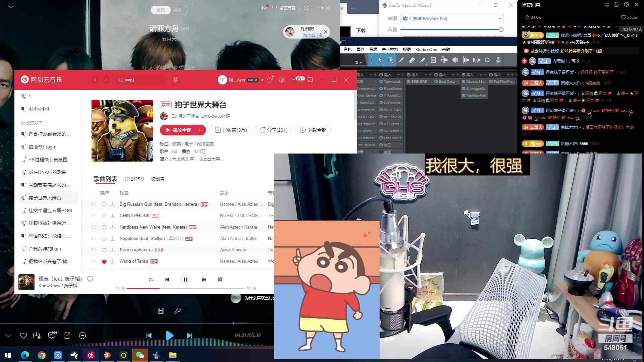Select the 歌词 tab in the background player
Viewport: 644px width, 362px height.
point(161,10)
